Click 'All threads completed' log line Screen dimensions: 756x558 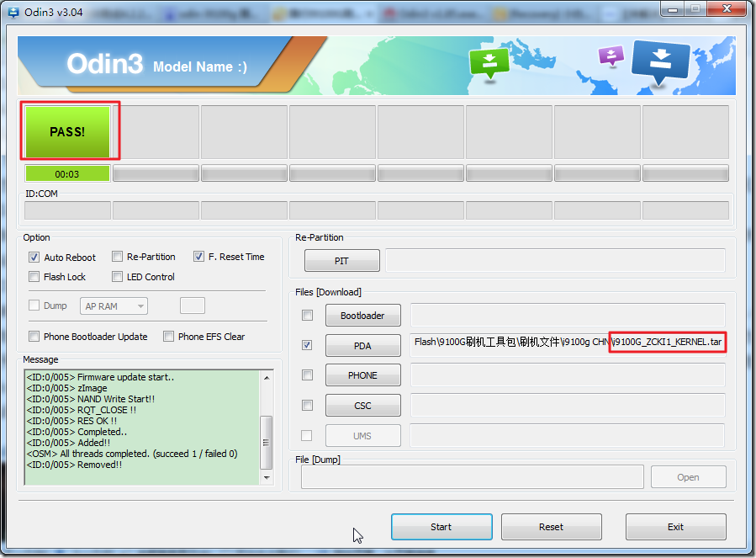coord(132,454)
